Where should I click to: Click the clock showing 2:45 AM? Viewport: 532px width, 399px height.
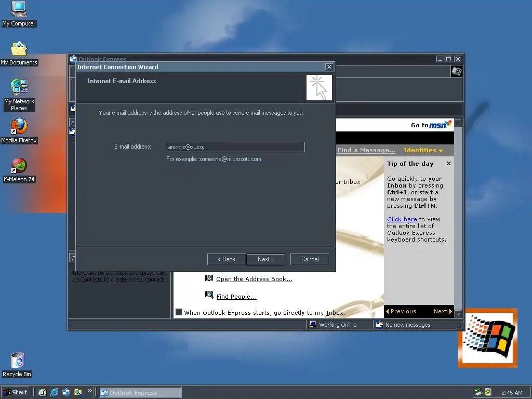click(x=512, y=393)
